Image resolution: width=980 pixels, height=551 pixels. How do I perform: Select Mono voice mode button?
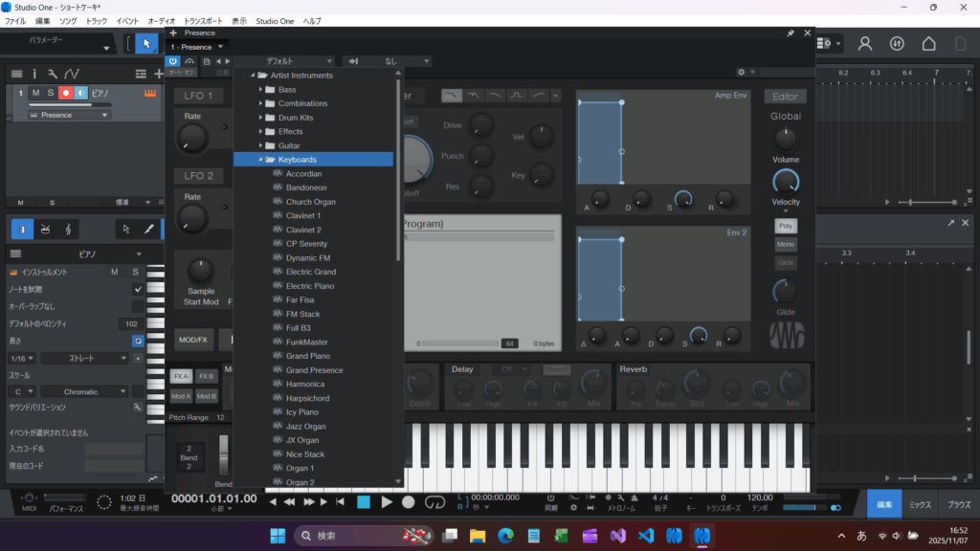click(785, 244)
